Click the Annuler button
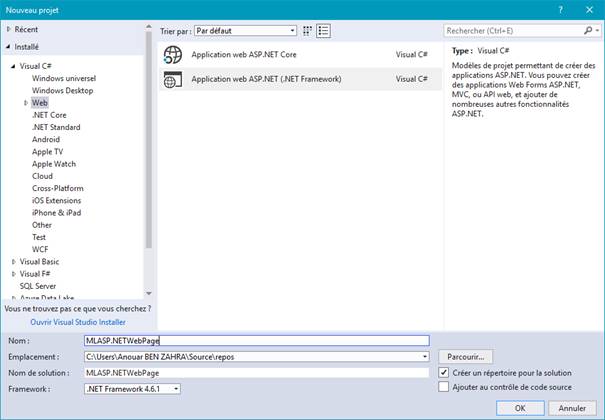 point(572,408)
